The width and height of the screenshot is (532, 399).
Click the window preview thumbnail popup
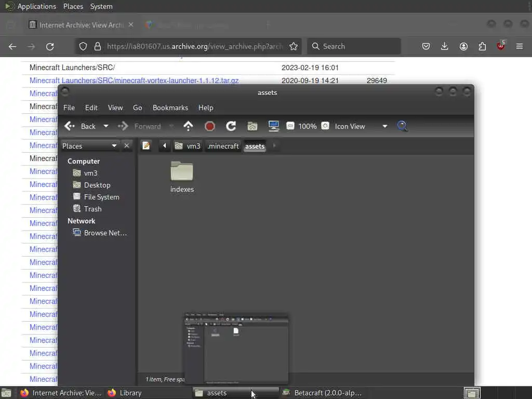point(236,349)
